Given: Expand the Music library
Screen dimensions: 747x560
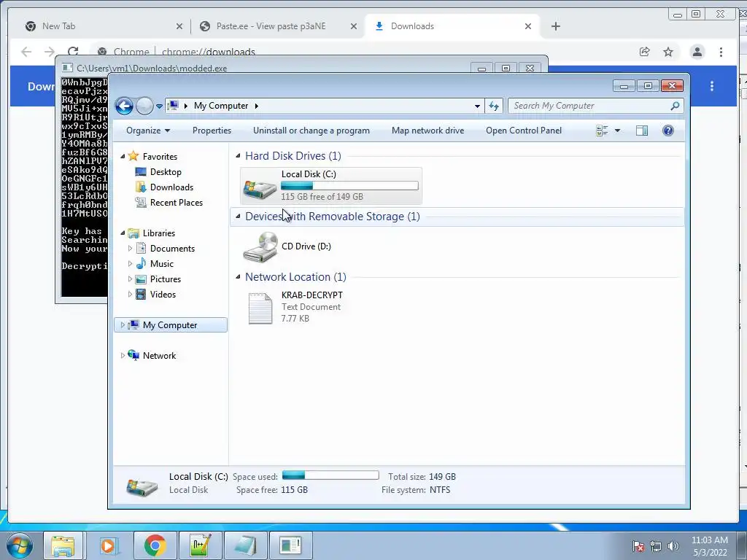Looking at the screenshot, I should pos(130,263).
